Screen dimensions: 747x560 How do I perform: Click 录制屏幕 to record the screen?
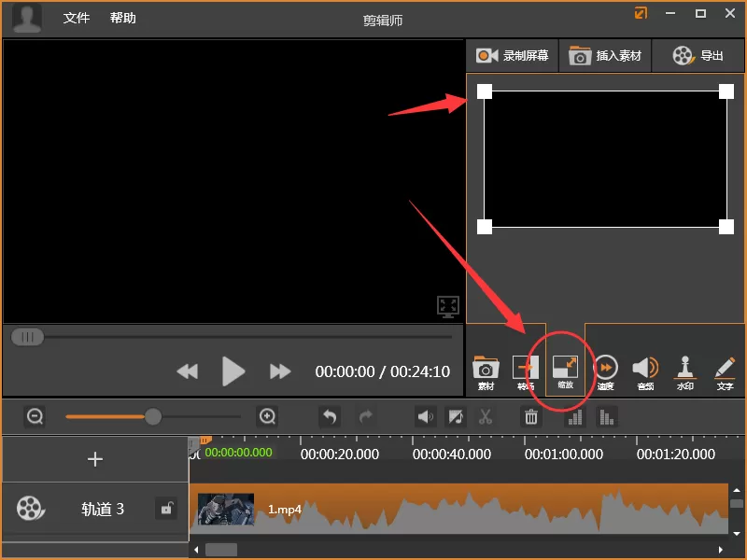(513, 56)
